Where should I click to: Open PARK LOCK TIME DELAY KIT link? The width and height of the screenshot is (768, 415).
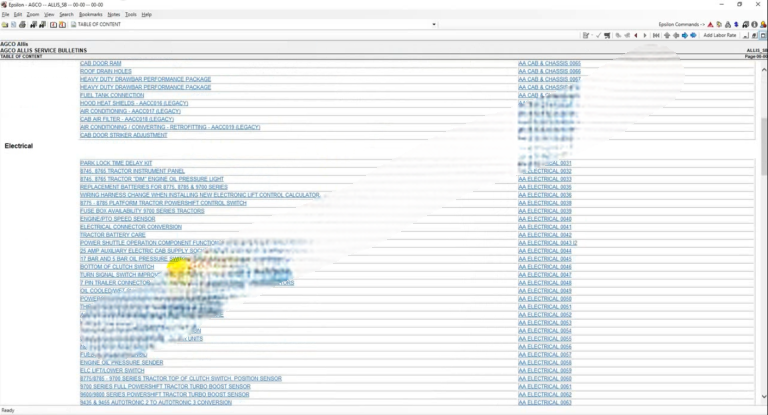click(116, 163)
